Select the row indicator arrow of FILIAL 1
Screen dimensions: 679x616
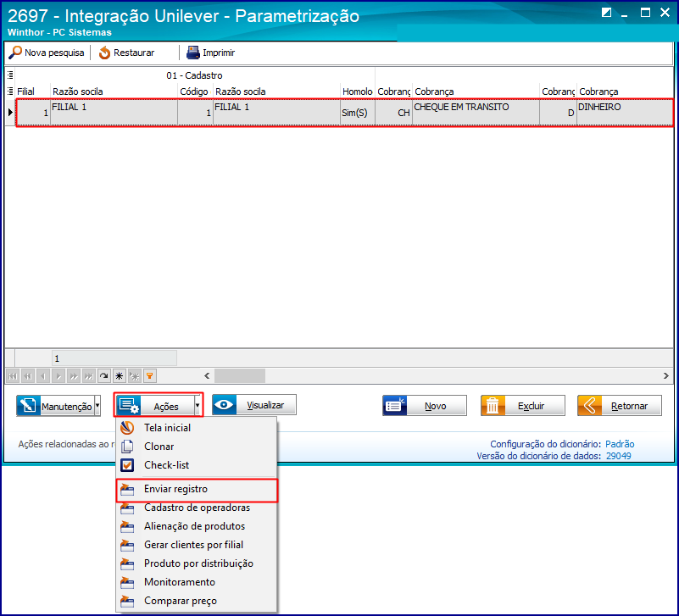[x=10, y=113]
